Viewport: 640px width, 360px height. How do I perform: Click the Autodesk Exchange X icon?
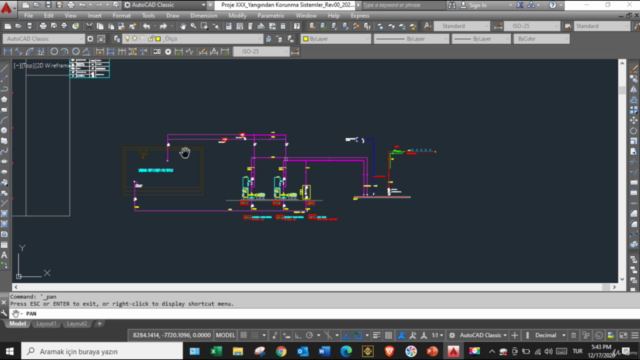520,5
